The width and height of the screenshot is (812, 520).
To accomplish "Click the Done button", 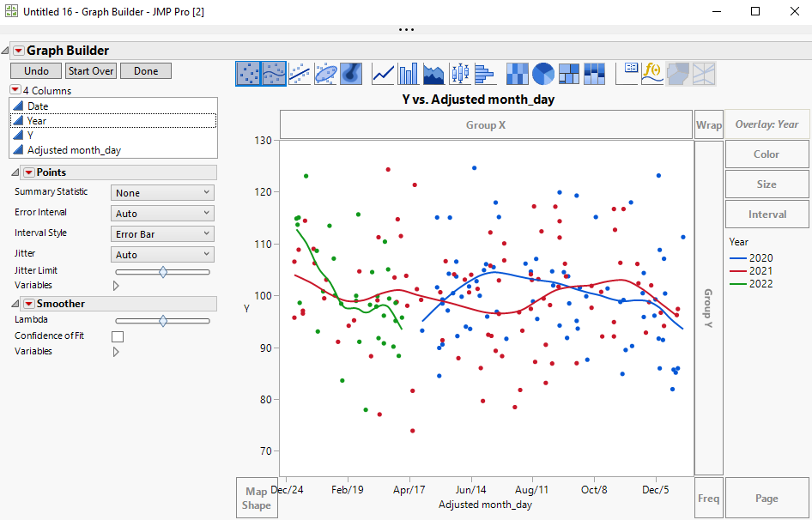I will [146, 71].
